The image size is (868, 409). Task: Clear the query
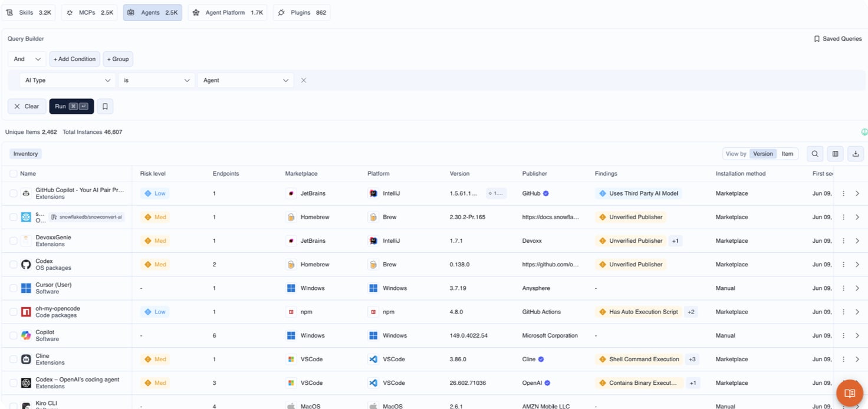tap(27, 107)
